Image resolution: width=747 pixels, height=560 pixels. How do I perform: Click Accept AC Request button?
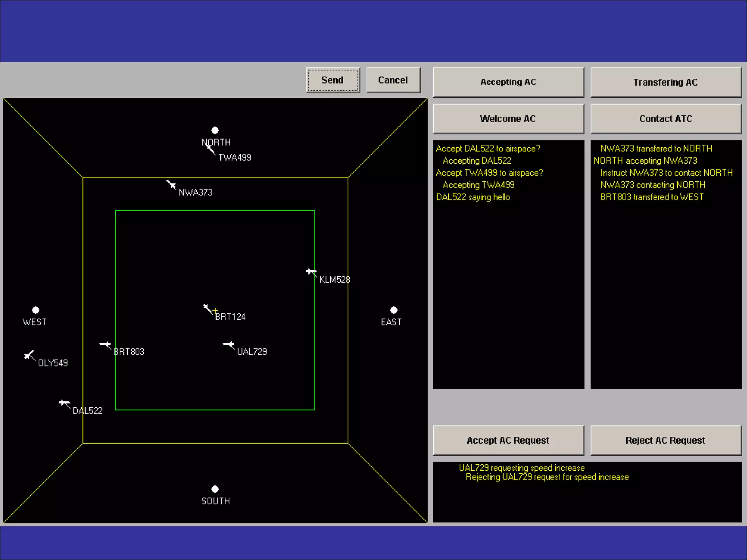click(508, 440)
